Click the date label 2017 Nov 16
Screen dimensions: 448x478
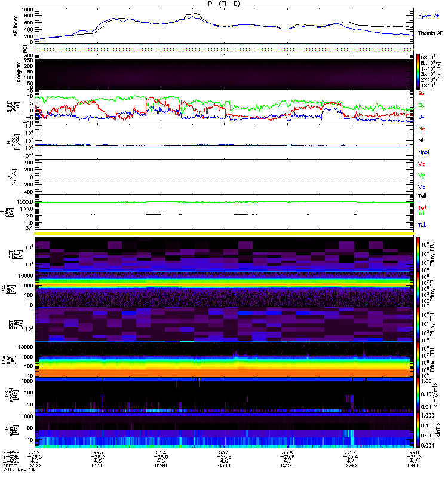pos(19,470)
